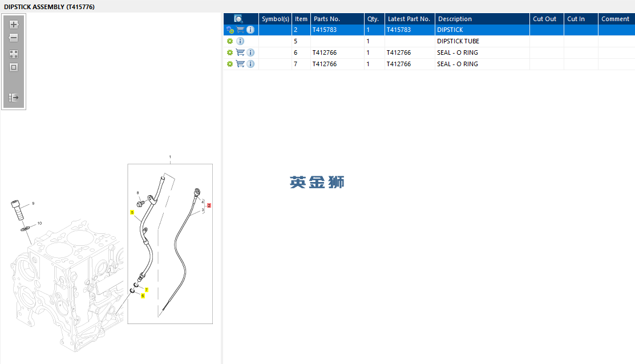Click callout number 9 beside the bolt
This screenshot has width=635, height=364.
click(x=33, y=203)
